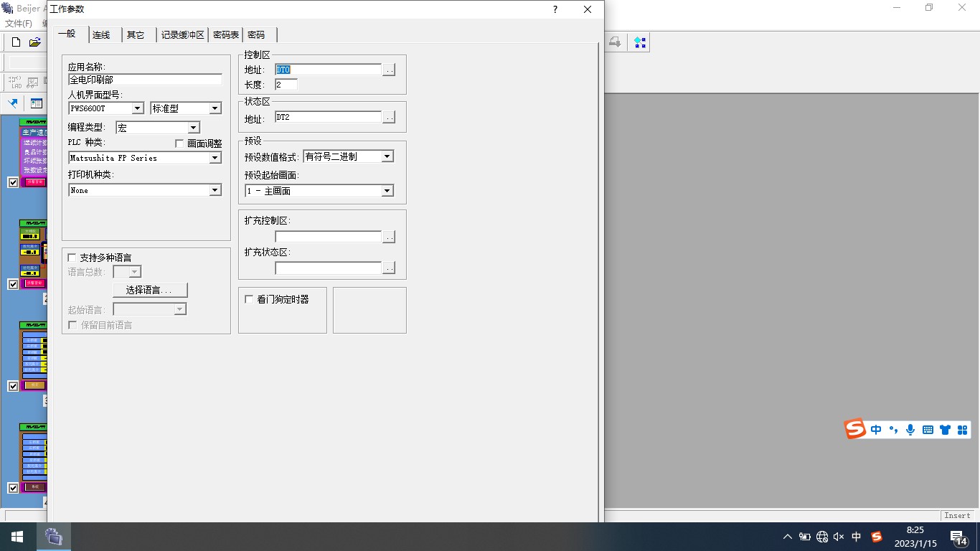The height and width of the screenshot is (551, 980).
Task: Switch to the 连线 tab
Action: (x=101, y=35)
